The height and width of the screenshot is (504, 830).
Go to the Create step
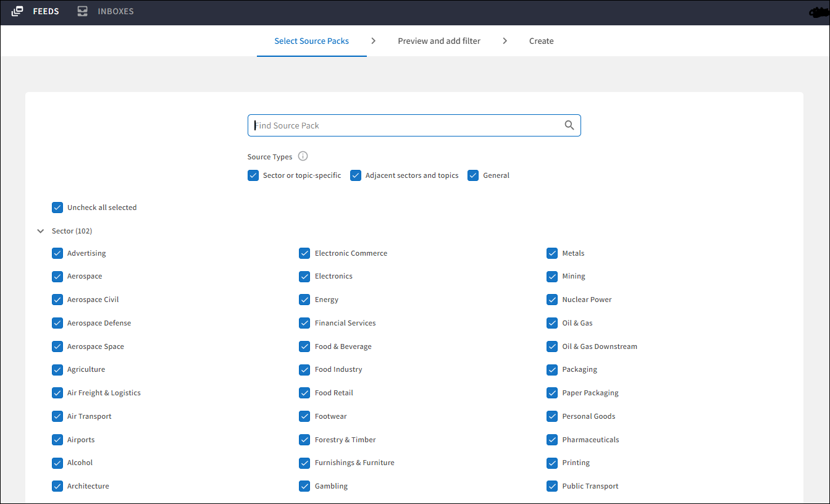541,41
